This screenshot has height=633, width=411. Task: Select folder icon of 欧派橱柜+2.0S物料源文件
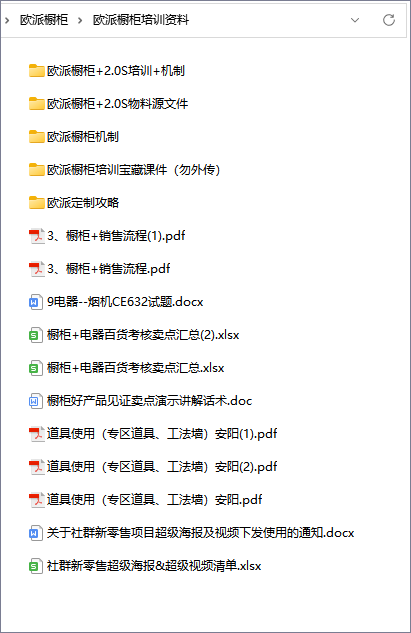(x=36, y=104)
